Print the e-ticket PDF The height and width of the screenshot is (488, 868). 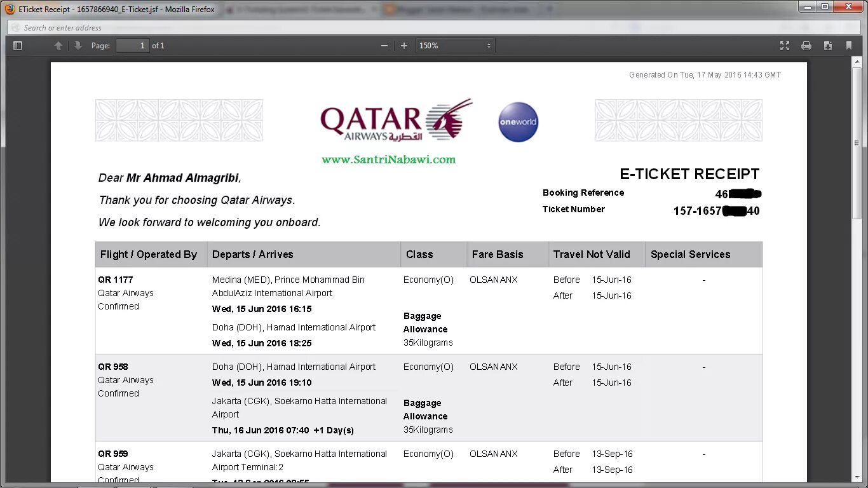tap(806, 46)
